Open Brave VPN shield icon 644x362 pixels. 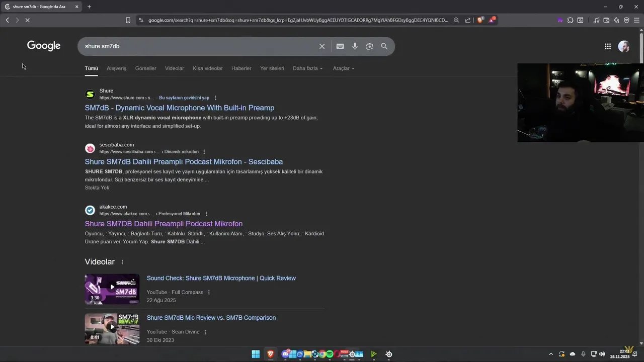[x=626, y=20]
